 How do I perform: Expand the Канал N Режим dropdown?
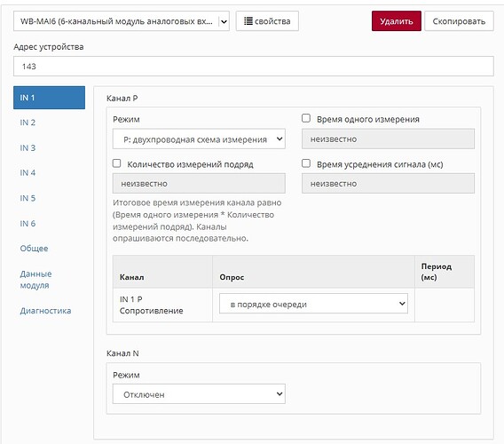[199, 393]
